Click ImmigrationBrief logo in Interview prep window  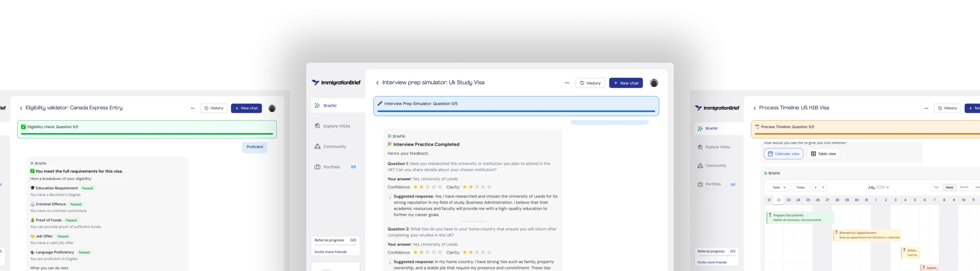coord(336,82)
